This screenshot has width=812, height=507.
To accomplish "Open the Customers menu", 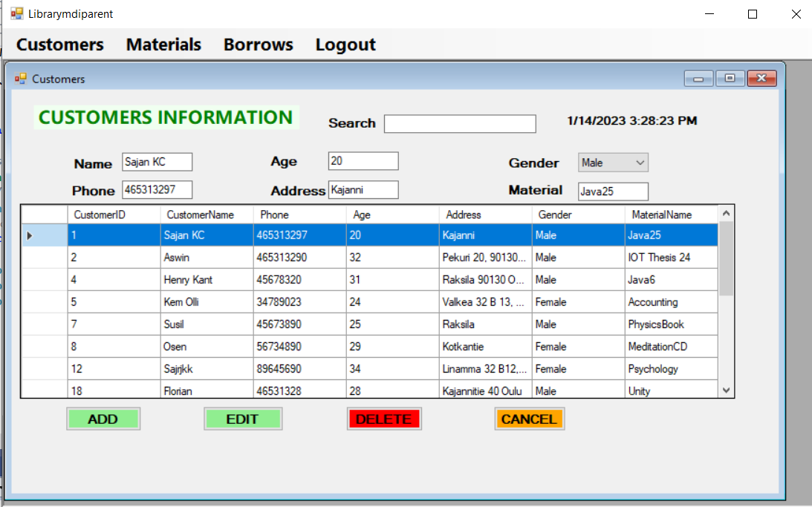I will click(x=60, y=45).
